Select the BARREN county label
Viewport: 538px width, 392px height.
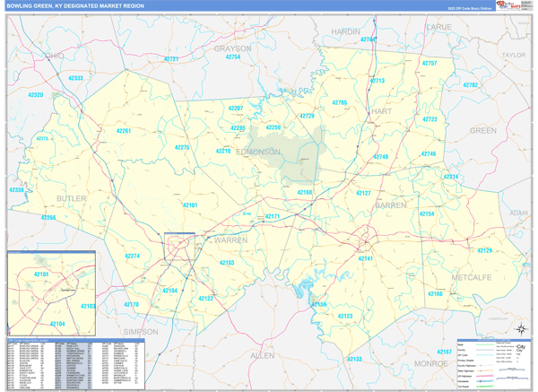pyautogui.click(x=391, y=205)
